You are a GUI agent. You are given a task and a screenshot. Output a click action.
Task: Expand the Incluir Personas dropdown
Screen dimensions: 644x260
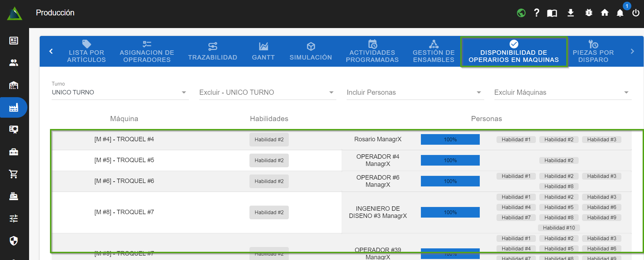point(415,92)
